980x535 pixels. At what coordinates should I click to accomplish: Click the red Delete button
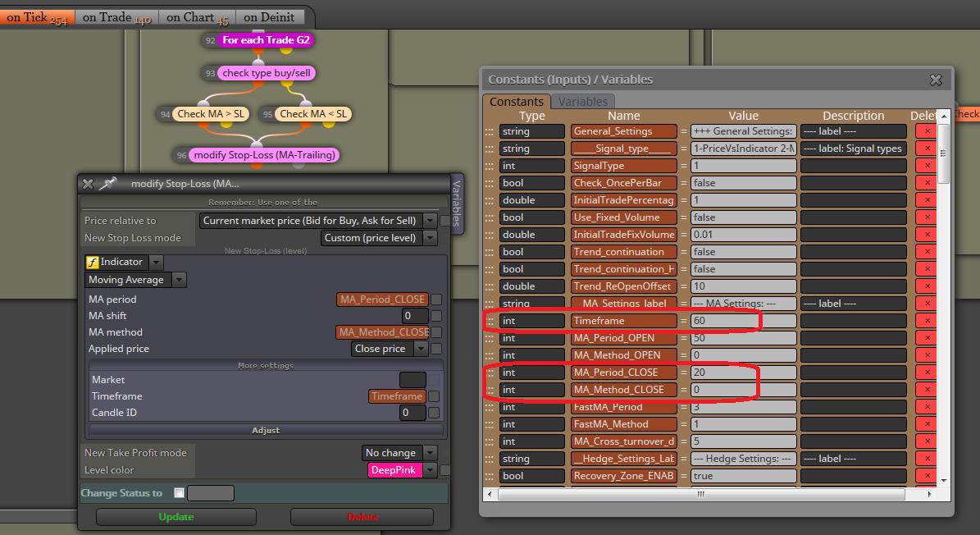coord(362,517)
